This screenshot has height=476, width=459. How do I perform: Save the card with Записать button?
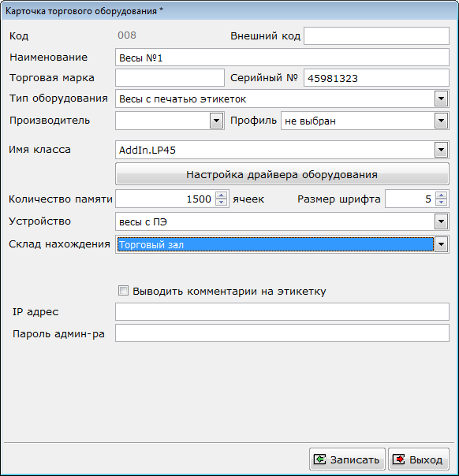pos(347,459)
